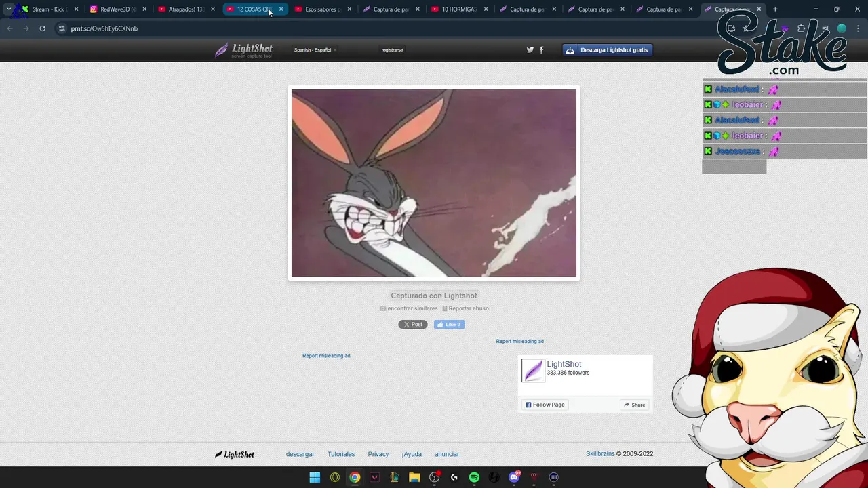This screenshot has width=868, height=488.
Task: Open Spotify from the taskbar
Action: pyautogui.click(x=474, y=477)
